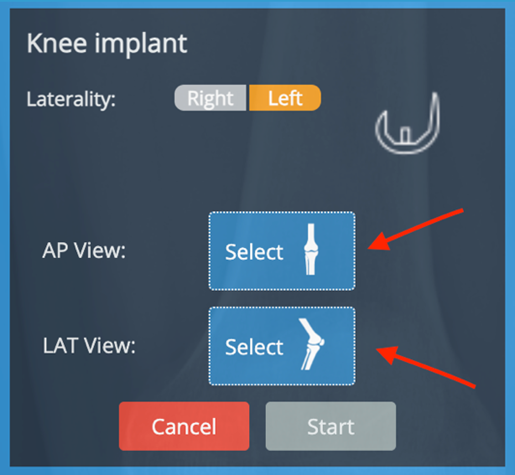This screenshot has width=515, height=475.
Task: Open the LAT View image selector
Action: tap(282, 346)
